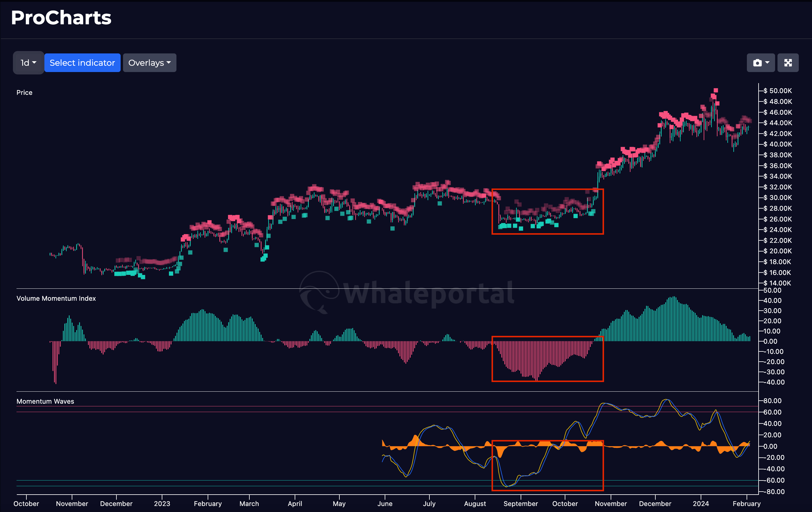Click the camera screenshot icon
Screen dimensions: 812x512
coord(757,63)
